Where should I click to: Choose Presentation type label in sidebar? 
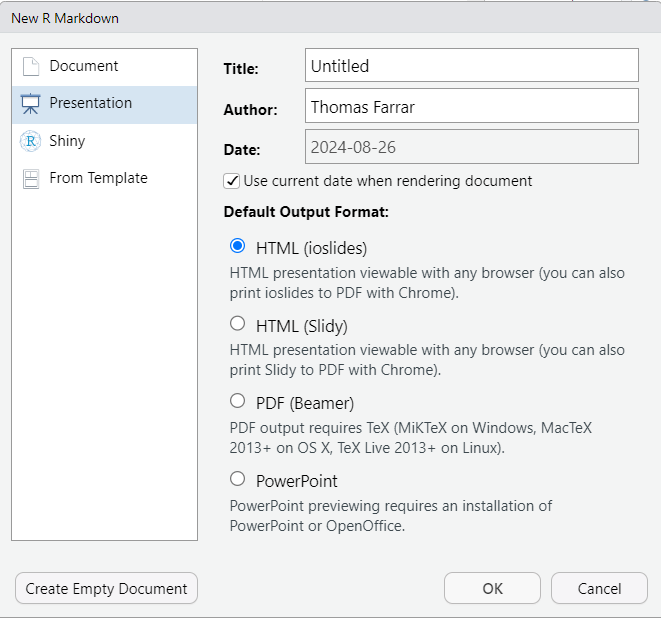click(91, 103)
